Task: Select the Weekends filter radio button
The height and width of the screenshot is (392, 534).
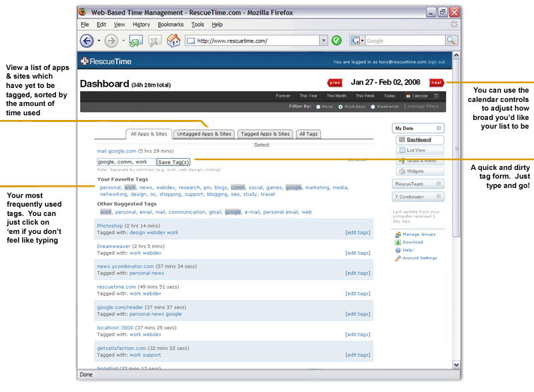Action: pyautogui.click(x=373, y=107)
